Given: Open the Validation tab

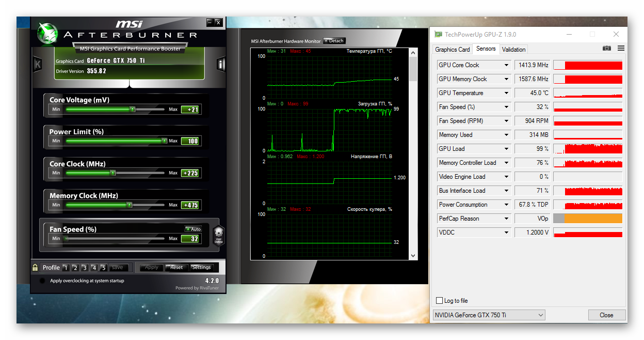Looking at the screenshot, I should pyautogui.click(x=513, y=50).
